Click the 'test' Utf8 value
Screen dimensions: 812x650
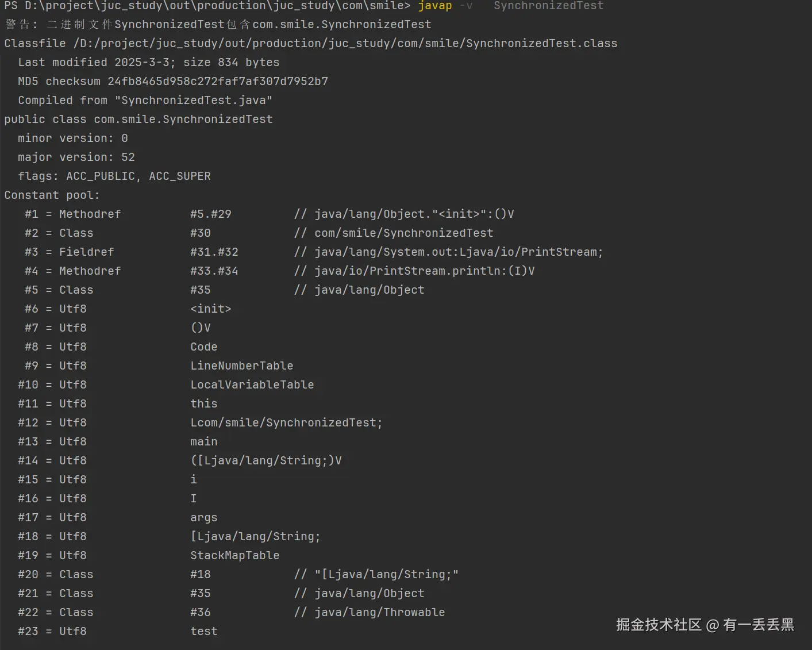(x=204, y=632)
